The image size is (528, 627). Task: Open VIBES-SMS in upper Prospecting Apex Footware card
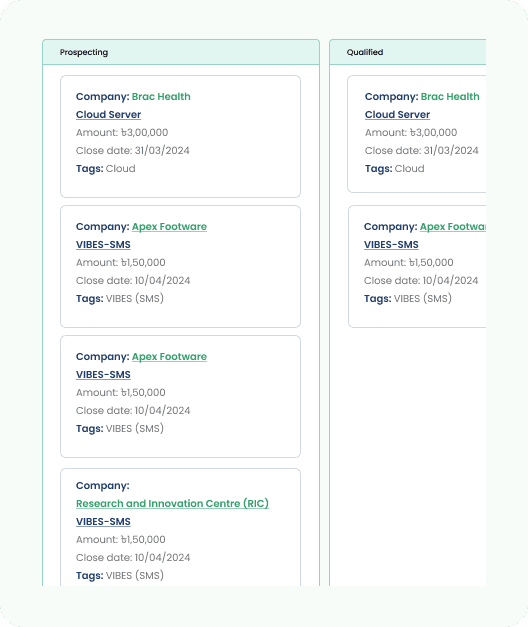pos(103,244)
